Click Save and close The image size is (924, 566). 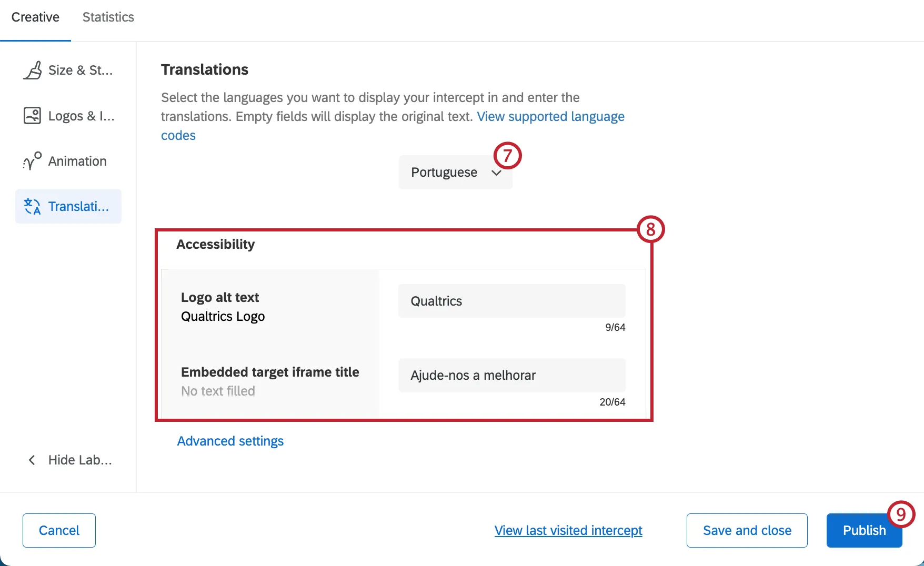747,530
